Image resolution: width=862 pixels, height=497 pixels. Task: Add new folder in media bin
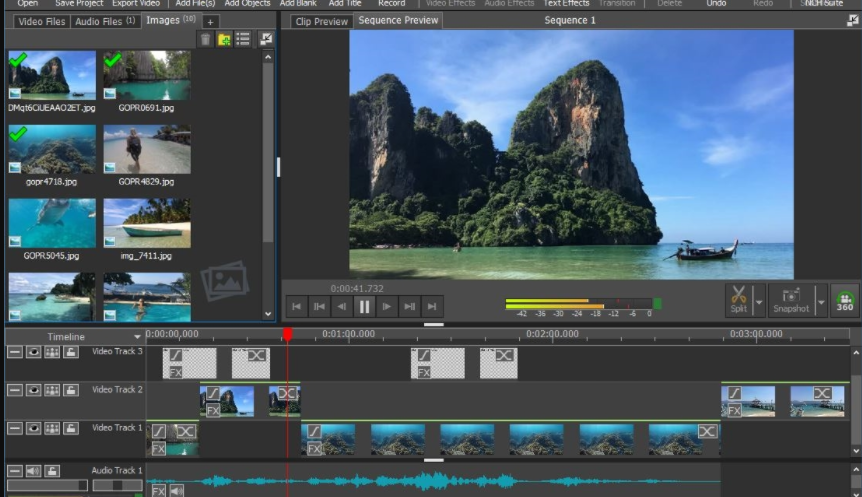224,39
